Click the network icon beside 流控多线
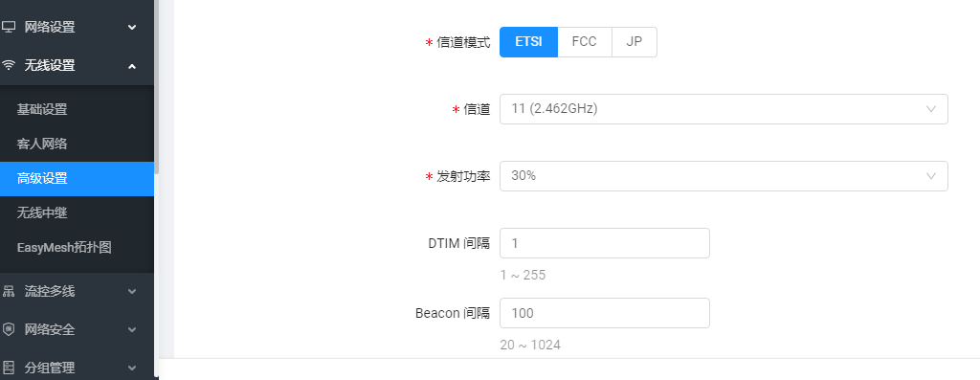The width and height of the screenshot is (980, 380). (8, 291)
